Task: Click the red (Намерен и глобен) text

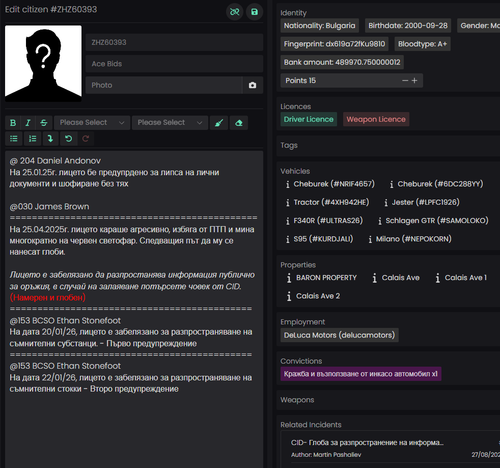Action: click(x=48, y=298)
